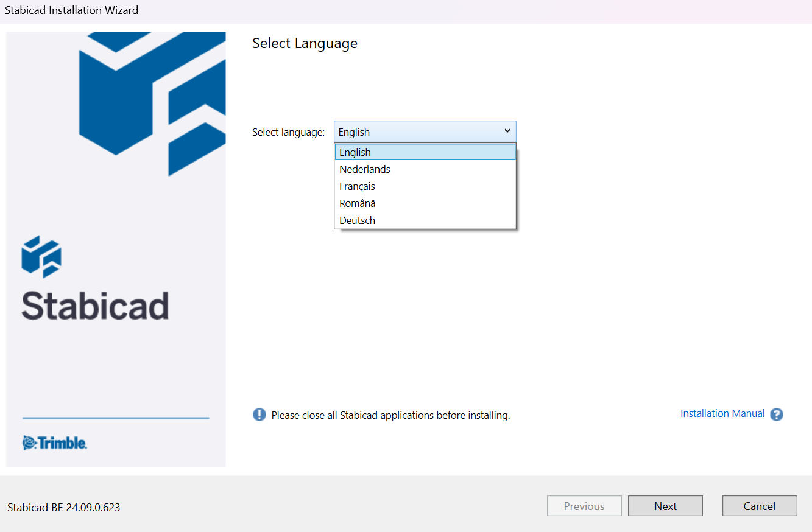Choose Română from the language list
The image size is (812, 532).
[x=425, y=203]
